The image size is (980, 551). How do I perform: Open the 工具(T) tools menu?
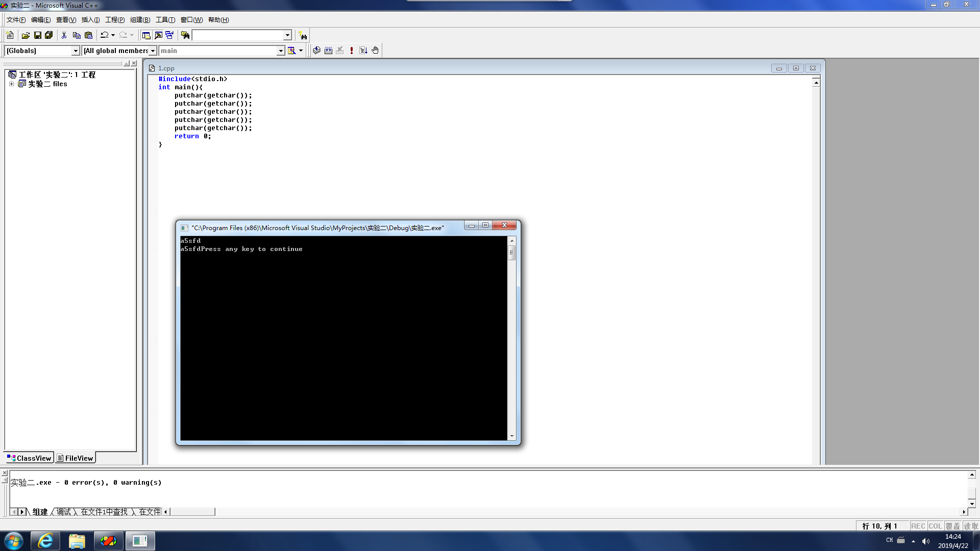tap(165, 20)
